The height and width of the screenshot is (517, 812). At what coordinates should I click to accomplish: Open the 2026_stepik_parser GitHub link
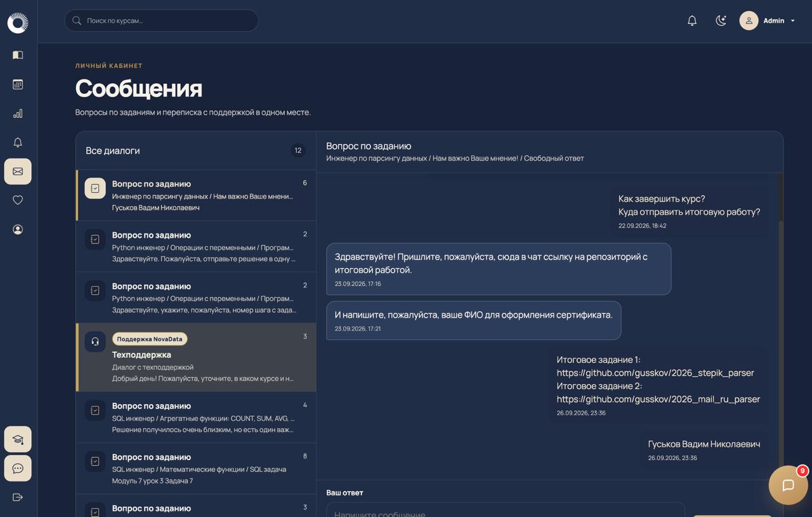pyautogui.click(x=655, y=373)
